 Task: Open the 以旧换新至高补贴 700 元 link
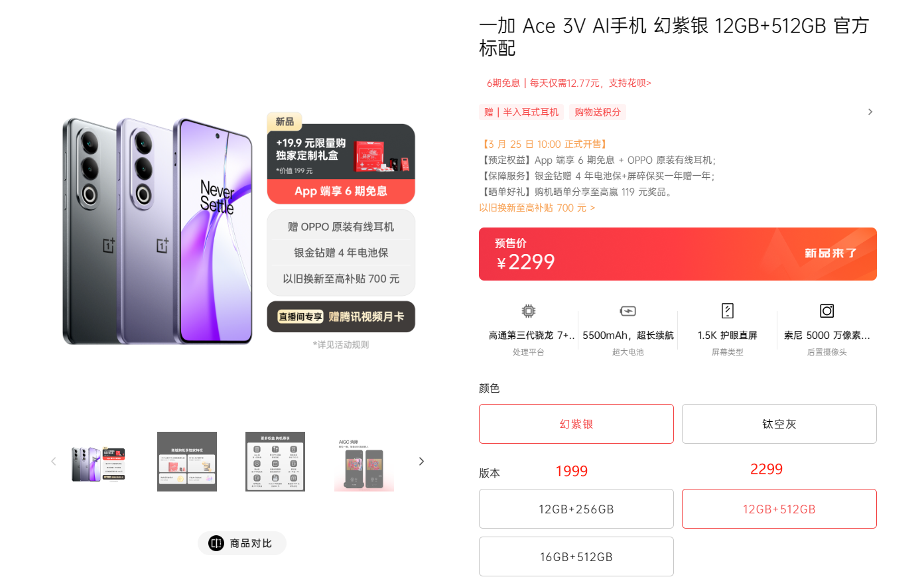[x=537, y=208]
